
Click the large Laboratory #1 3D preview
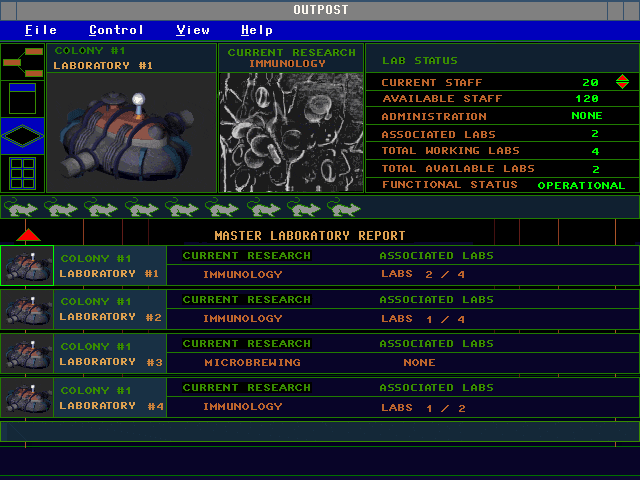click(x=131, y=132)
